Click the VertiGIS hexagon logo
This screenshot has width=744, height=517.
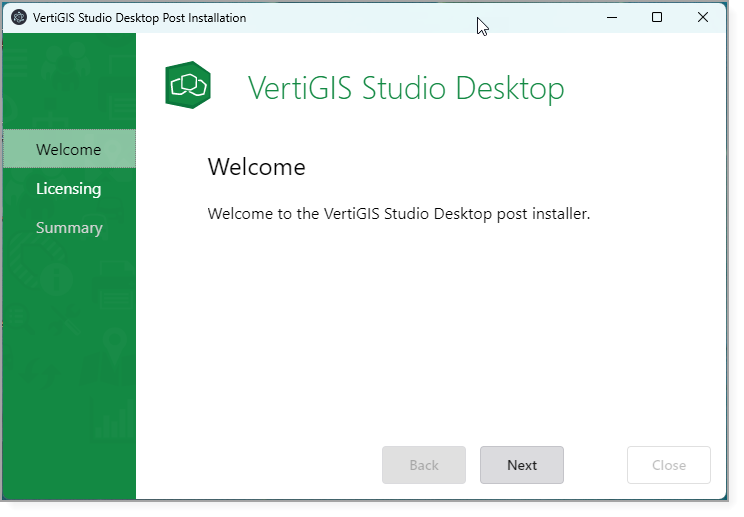188,86
